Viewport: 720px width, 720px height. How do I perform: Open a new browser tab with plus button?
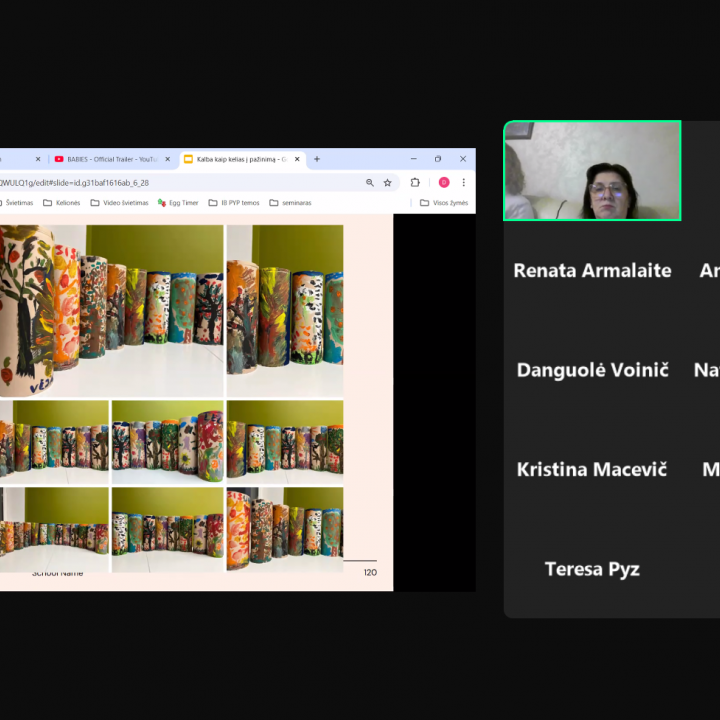coord(317,159)
